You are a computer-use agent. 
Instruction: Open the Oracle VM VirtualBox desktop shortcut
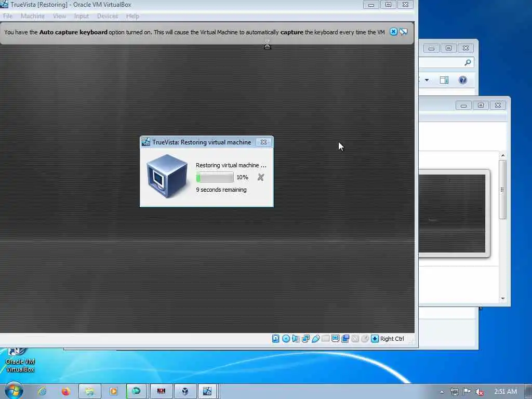point(20,361)
